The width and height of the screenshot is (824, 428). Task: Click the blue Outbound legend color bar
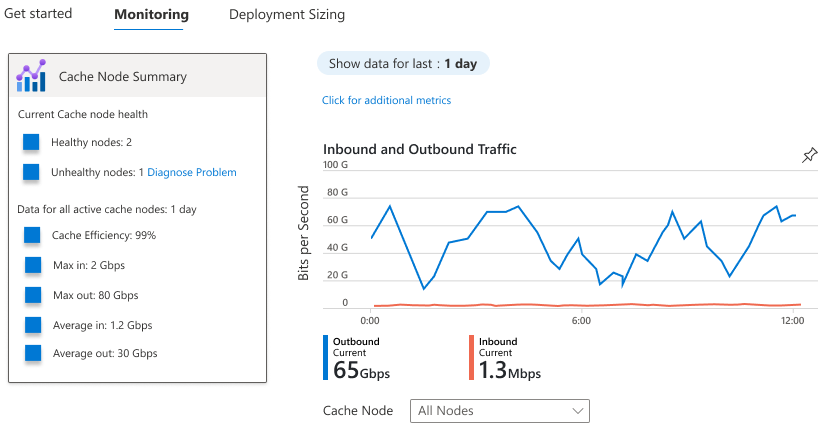(326, 358)
